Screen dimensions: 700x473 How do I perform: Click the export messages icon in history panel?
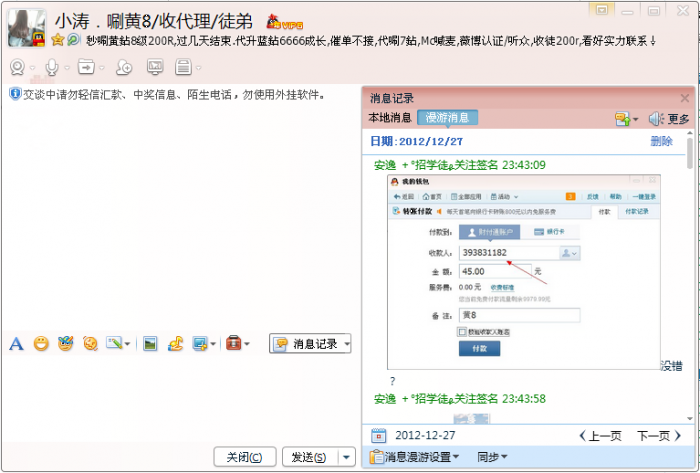point(623,119)
